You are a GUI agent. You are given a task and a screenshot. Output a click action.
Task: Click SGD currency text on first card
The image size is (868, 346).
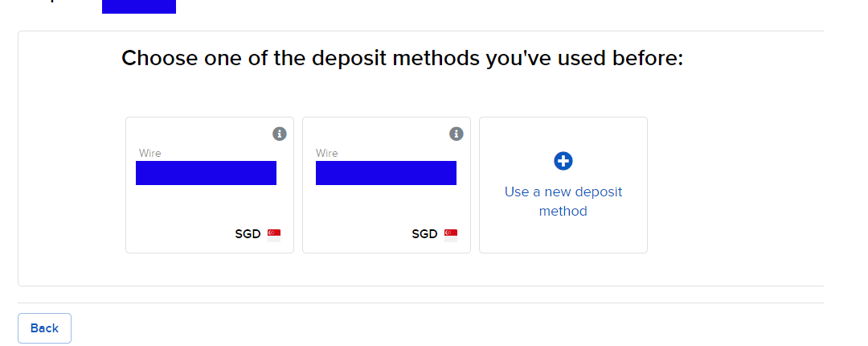pos(248,234)
